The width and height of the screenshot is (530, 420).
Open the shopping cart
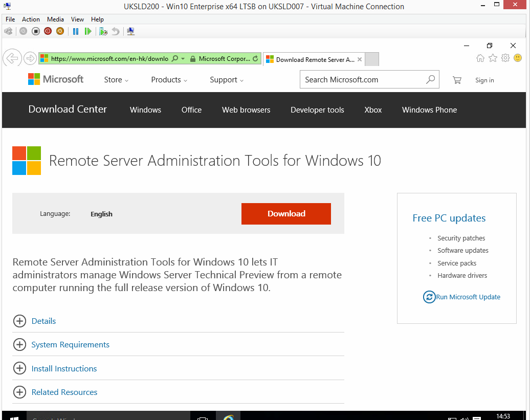coord(457,80)
